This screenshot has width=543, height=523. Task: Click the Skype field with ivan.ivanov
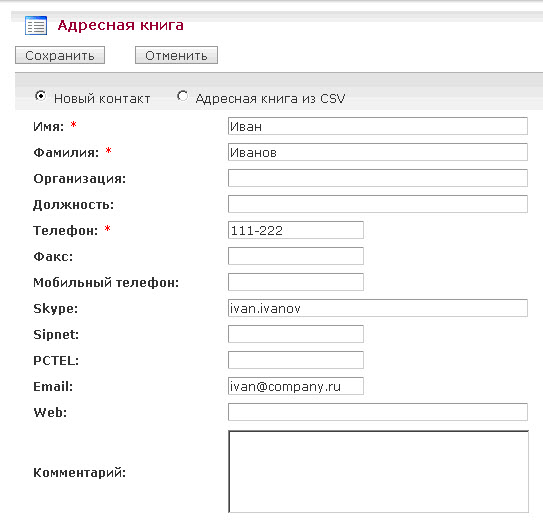click(x=378, y=308)
